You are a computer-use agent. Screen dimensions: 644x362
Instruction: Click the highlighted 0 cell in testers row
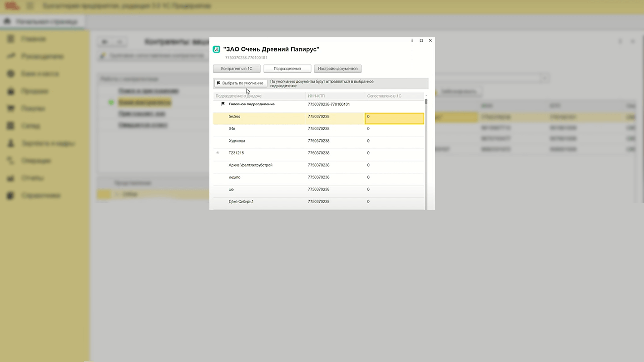[394, 118]
